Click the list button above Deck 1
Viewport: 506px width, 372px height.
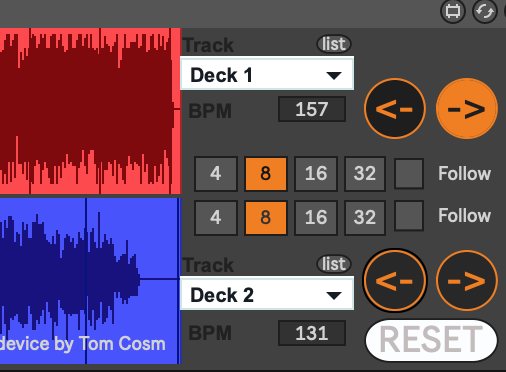pos(334,44)
